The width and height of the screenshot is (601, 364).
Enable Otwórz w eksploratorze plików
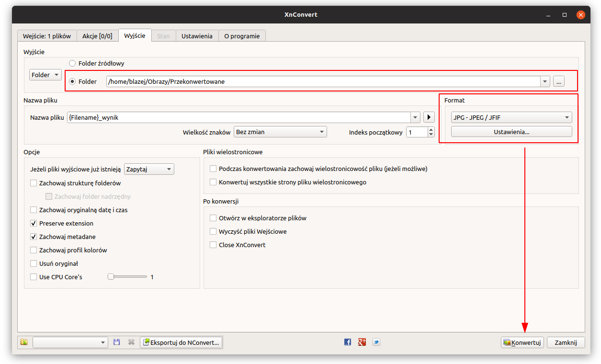[x=213, y=218]
